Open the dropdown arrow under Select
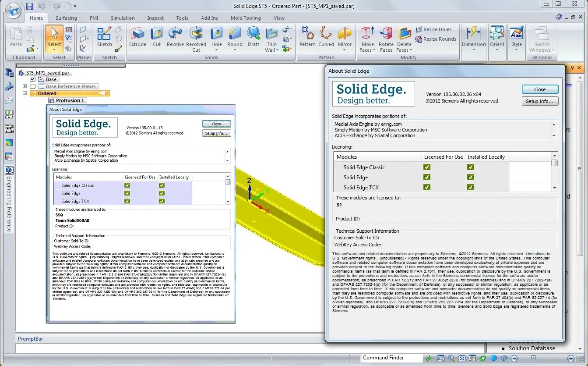The height and width of the screenshot is (366, 588). pyautogui.click(x=54, y=50)
